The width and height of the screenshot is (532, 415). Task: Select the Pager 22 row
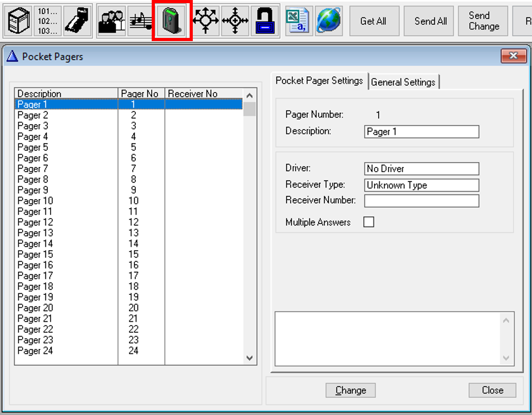(129, 329)
